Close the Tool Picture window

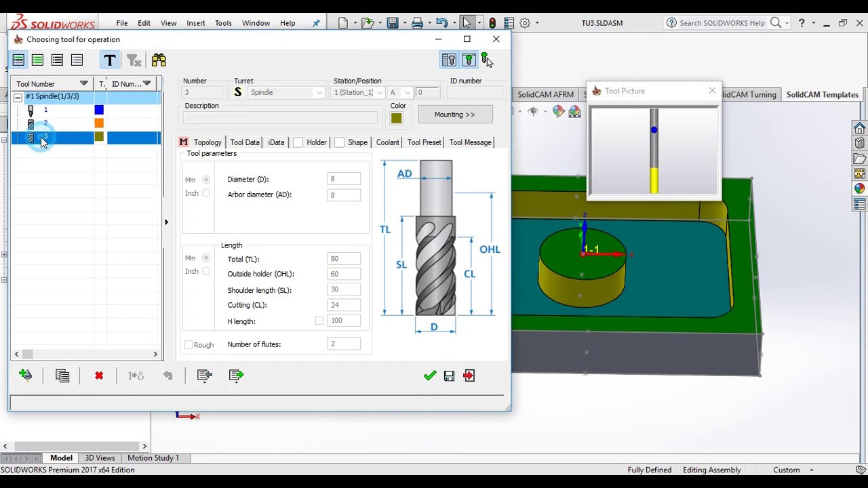(x=712, y=90)
